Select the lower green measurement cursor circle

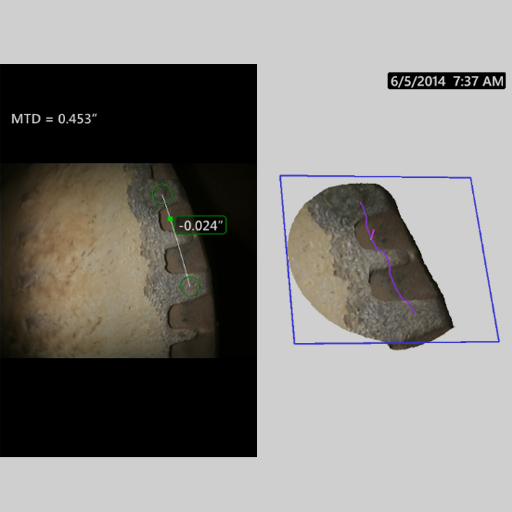(x=190, y=286)
